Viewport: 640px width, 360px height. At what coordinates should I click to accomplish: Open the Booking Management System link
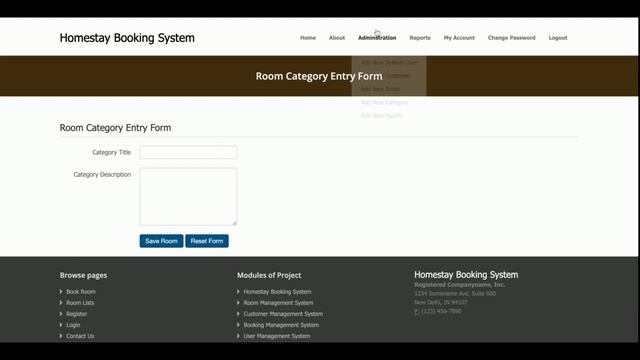[x=281, y=325]
